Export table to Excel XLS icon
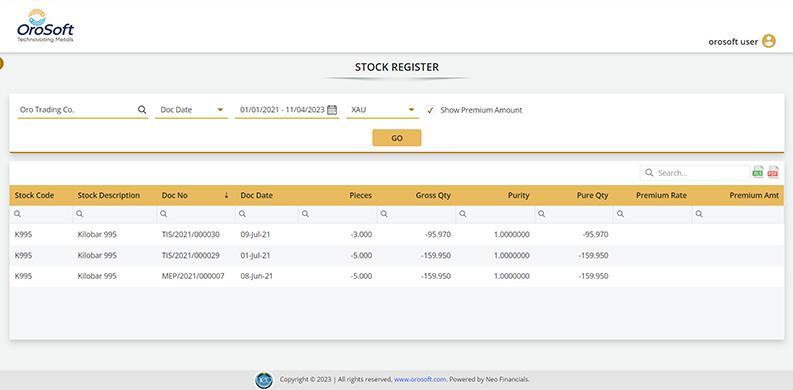The width and height of the screenshot is (793, 390). 758,172
